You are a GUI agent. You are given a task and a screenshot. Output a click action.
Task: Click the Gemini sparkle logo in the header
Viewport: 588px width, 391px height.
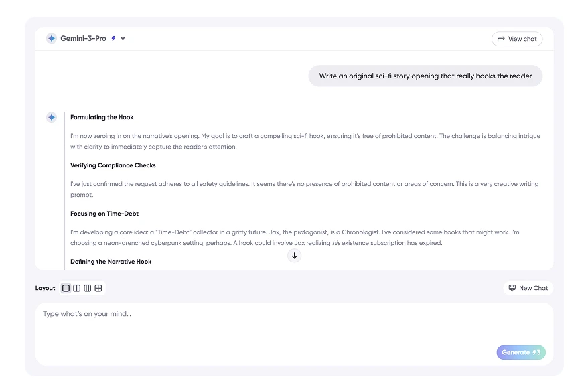coord(52,39)
